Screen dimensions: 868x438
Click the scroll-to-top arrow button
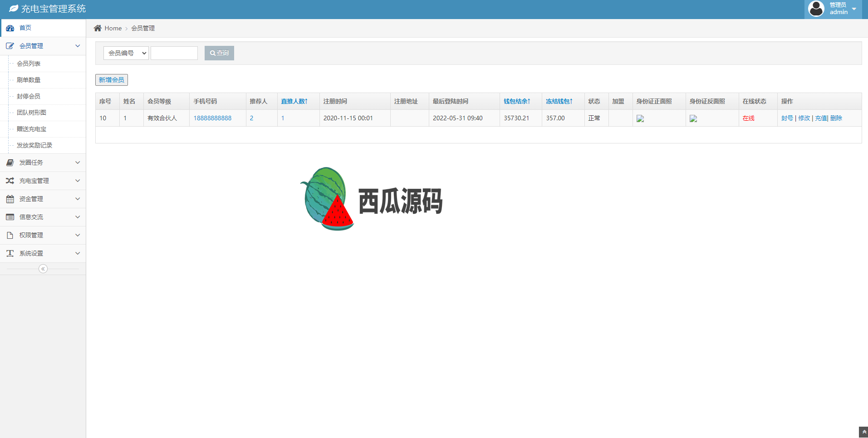[863, 432]
